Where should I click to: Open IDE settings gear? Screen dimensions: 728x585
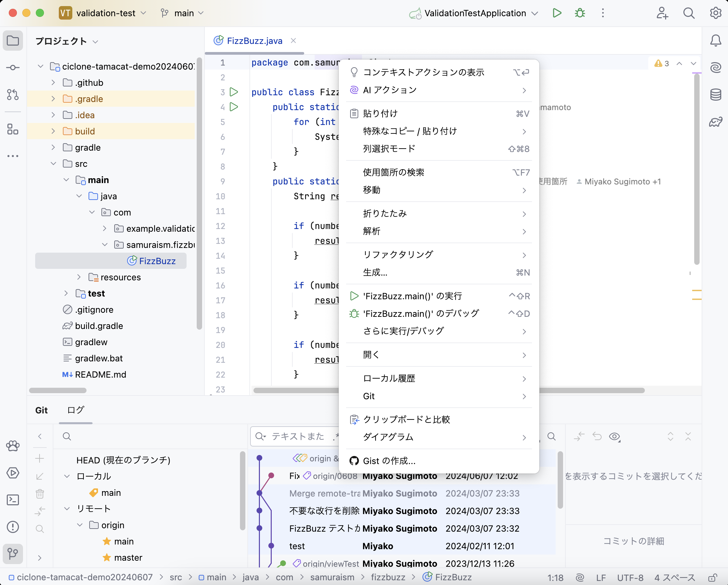coord(715,13)
